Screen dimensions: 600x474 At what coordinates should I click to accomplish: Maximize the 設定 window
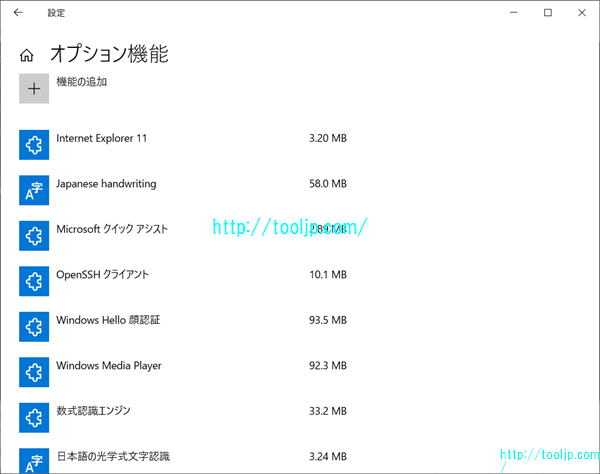pyautogui.click(x=548, y=13)
